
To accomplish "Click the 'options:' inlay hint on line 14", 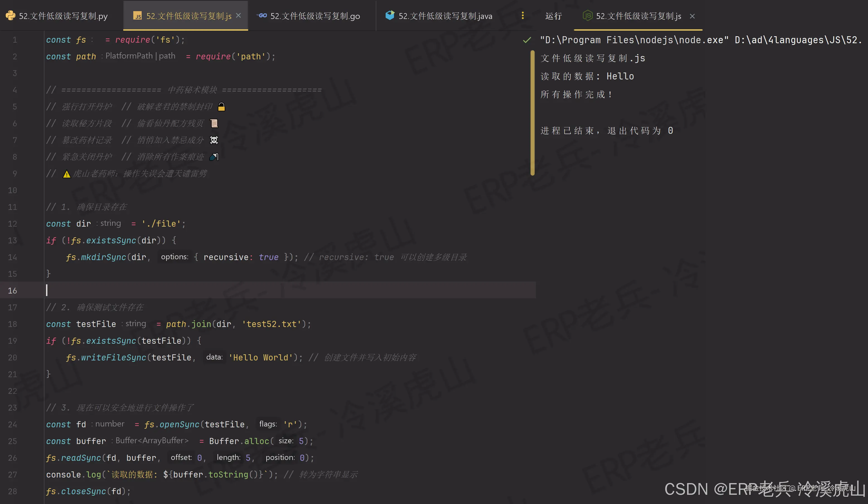I will point(174,257).
